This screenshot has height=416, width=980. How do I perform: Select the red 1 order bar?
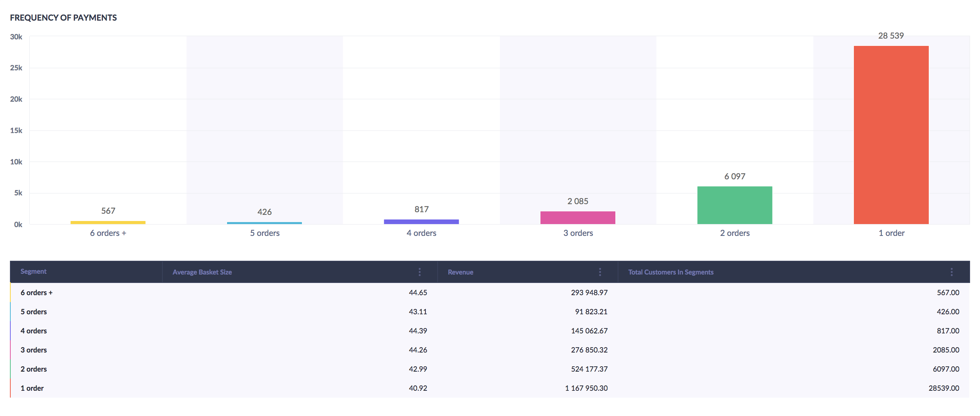coord(891,135)
